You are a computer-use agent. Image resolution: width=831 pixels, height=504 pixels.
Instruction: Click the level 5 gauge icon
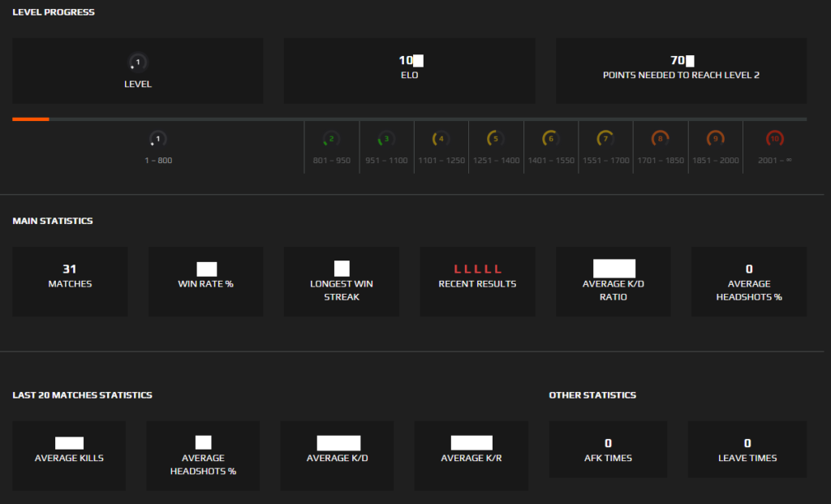pyautogui.click(x=495, y=138)
